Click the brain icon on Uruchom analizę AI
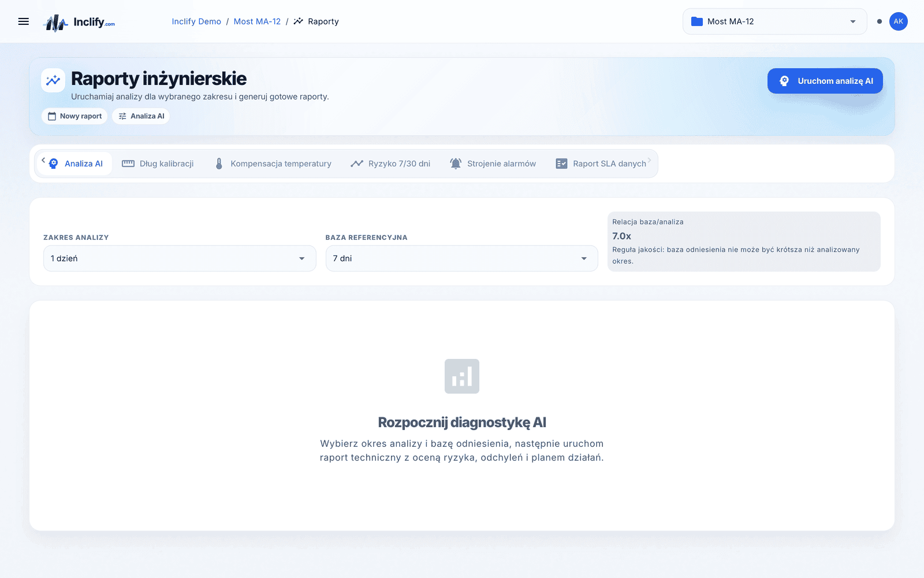Viewport: 924px width, 578px height. point(784,81)
